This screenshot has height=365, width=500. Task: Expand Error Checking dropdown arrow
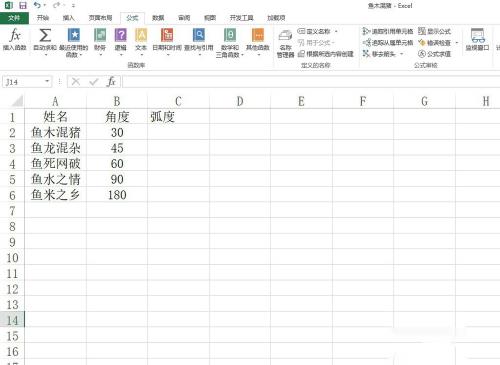[x=457, y=43]
